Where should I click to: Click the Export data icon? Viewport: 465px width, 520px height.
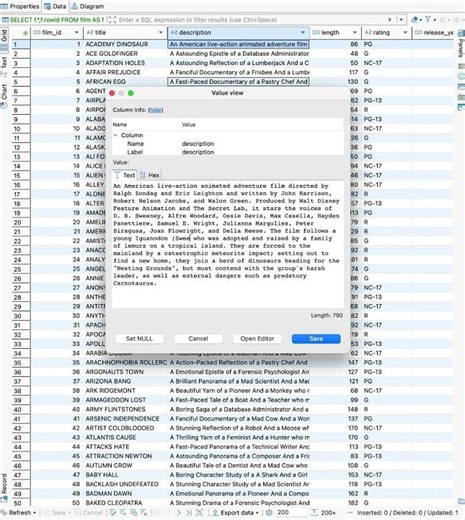coord(215,513)
